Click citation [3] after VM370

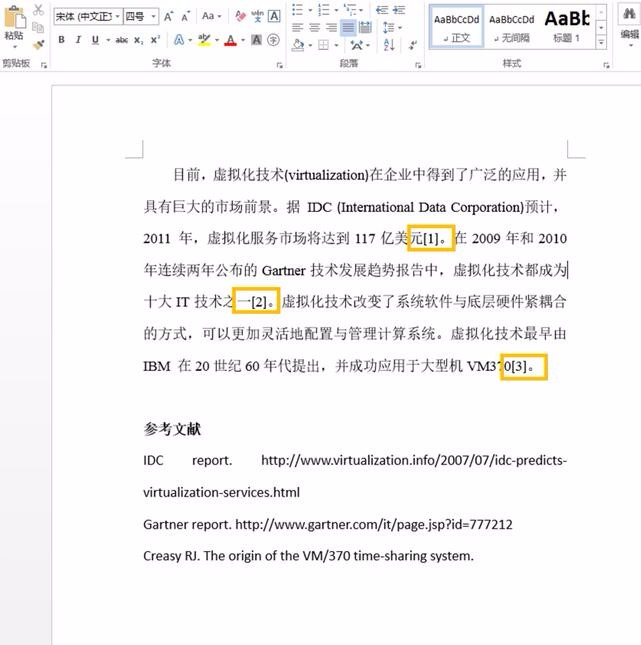pos(519,366)
